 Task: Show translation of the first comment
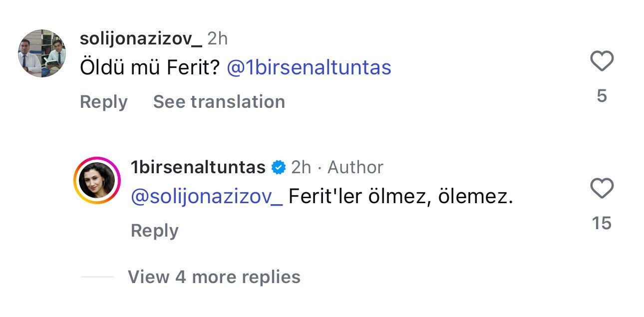[219, 102]
